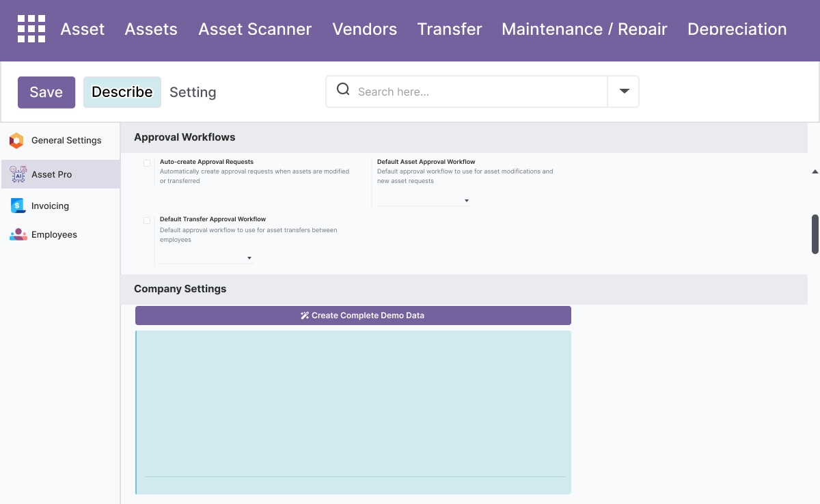Select Employees in sidebar

pos(60,234)
